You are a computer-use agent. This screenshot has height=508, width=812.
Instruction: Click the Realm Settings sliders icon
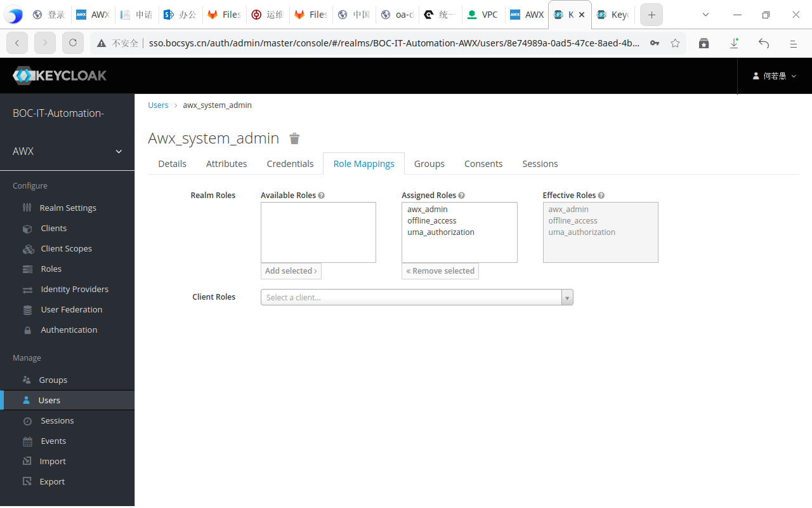click(x=27, y=208)
